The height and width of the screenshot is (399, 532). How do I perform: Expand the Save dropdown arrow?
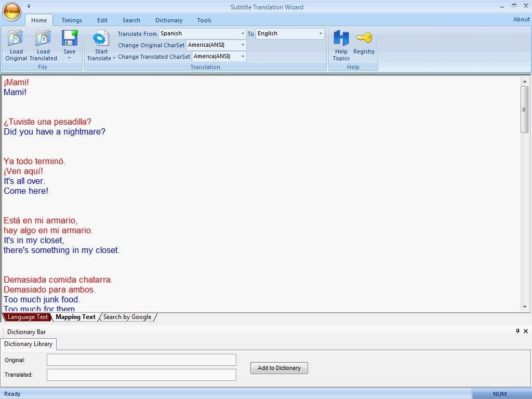[69, 58]
